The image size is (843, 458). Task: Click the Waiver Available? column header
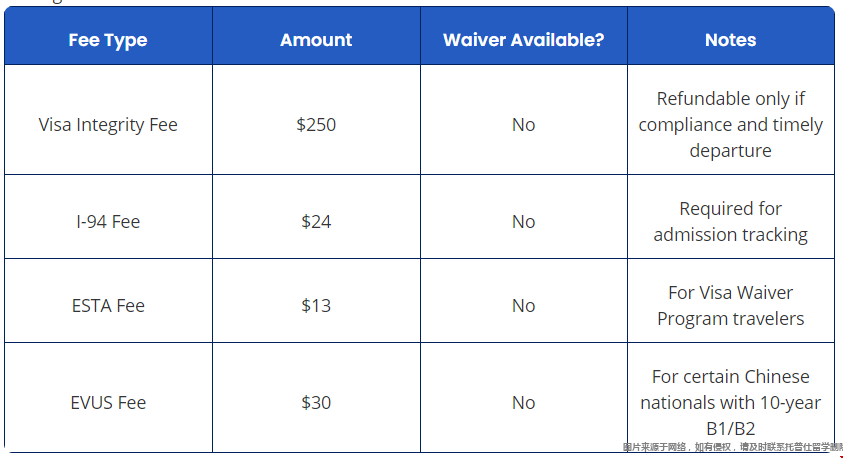pos(523,40)
